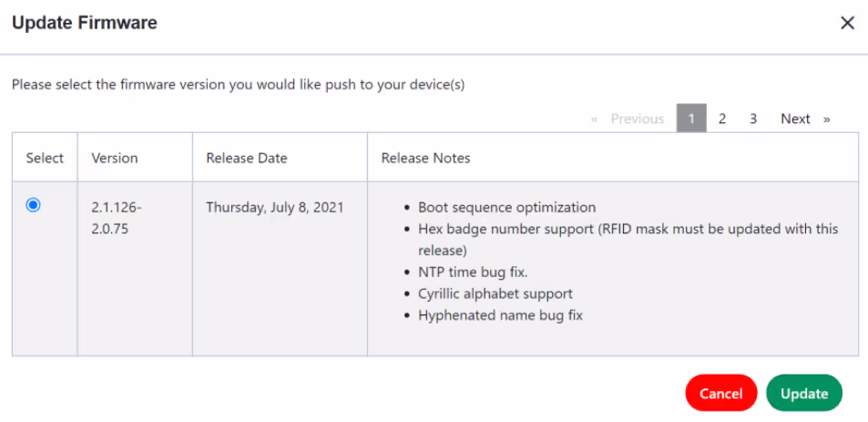Click the Release Notes column header
This screenshot has width=868, height=422.
coord(425,158)
